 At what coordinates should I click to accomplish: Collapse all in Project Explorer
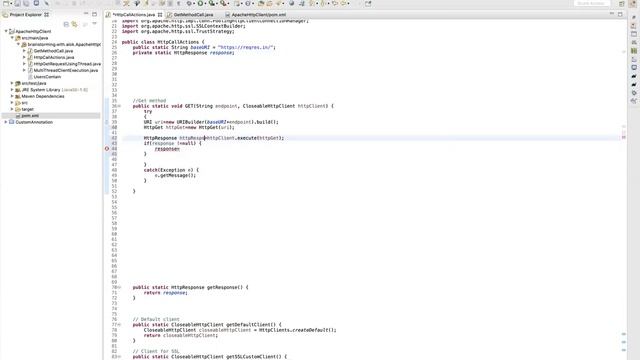click(66, 24)
